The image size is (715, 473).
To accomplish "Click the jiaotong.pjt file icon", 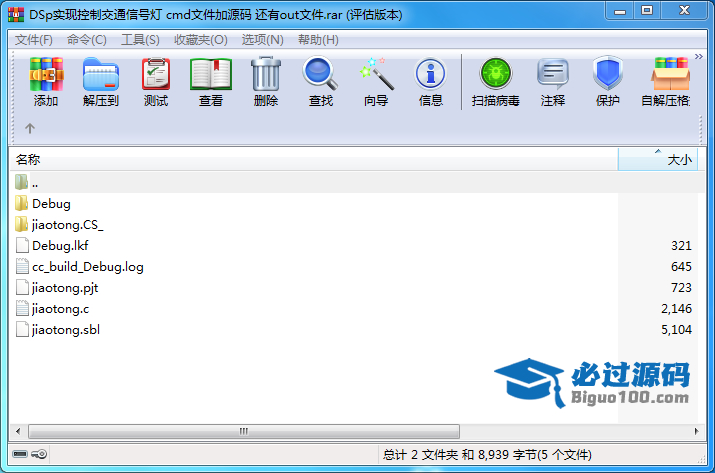I will tap(22, 287).
